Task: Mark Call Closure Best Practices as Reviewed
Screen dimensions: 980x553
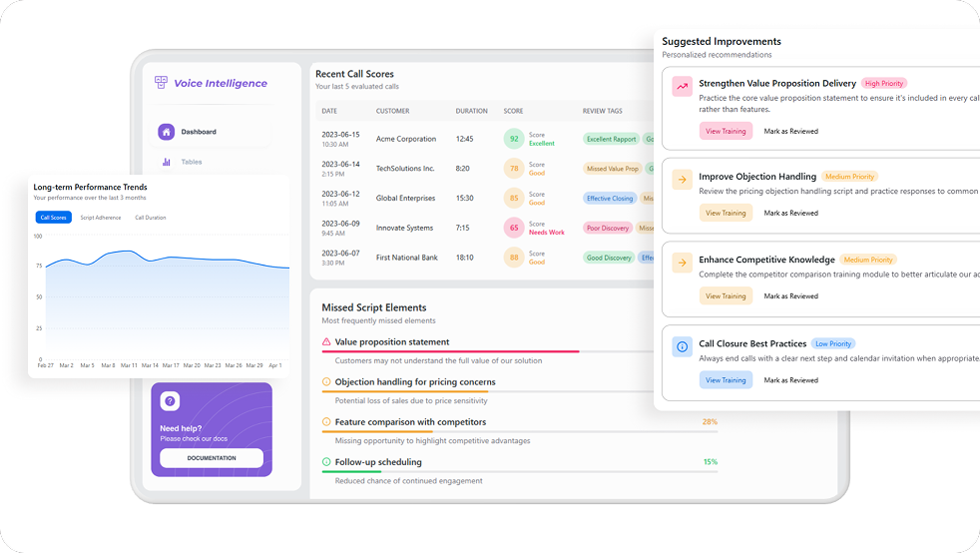Action: pyautogui.click(x=790, y=380)
